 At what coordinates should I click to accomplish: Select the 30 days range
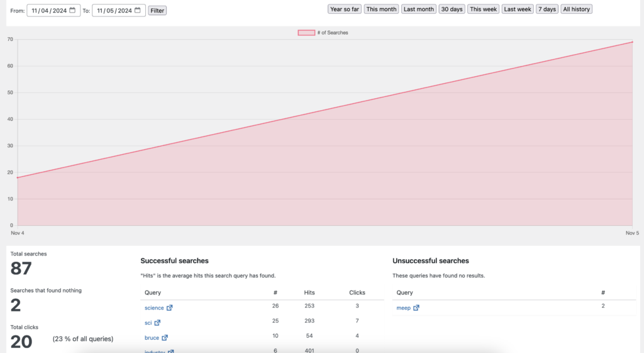452,9
